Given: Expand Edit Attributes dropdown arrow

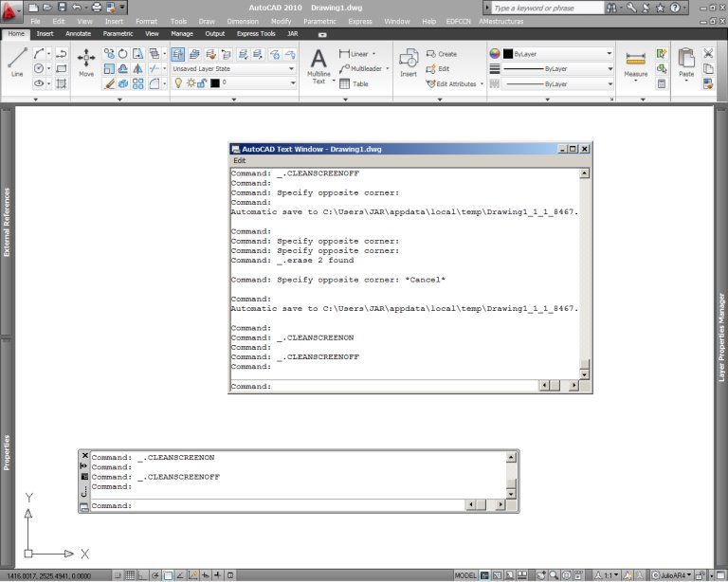Looking at the screenshot, I should [482, 84].
